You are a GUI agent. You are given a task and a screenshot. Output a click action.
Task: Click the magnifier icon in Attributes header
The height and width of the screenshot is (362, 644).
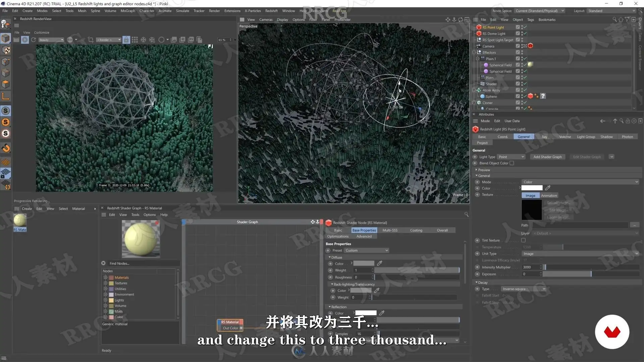(622, 121)
